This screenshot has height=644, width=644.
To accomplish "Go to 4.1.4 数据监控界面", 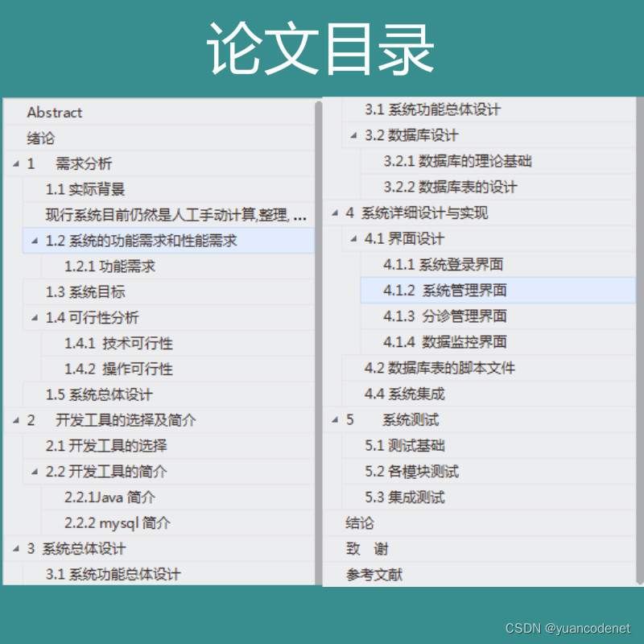I will click(x=445, y=342).
